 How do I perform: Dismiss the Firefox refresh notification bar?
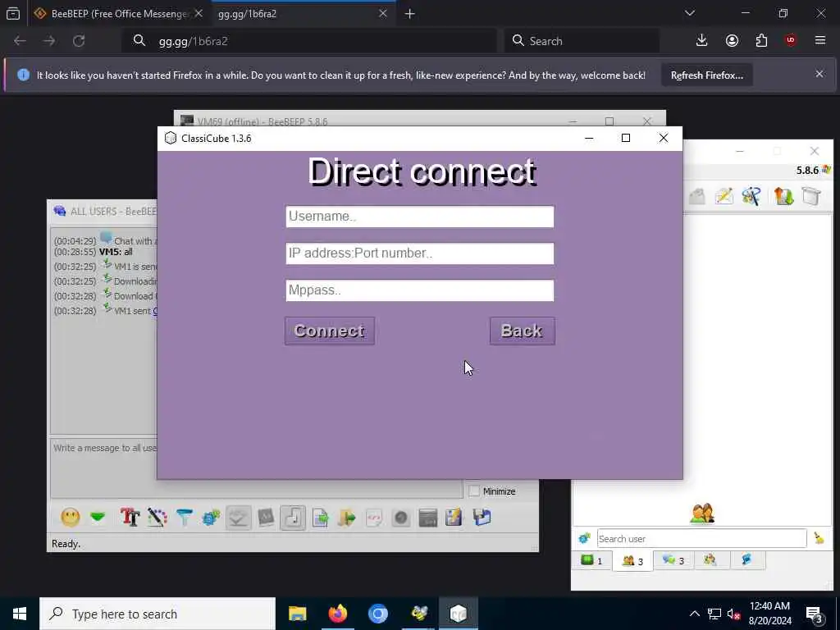(819, 75)
